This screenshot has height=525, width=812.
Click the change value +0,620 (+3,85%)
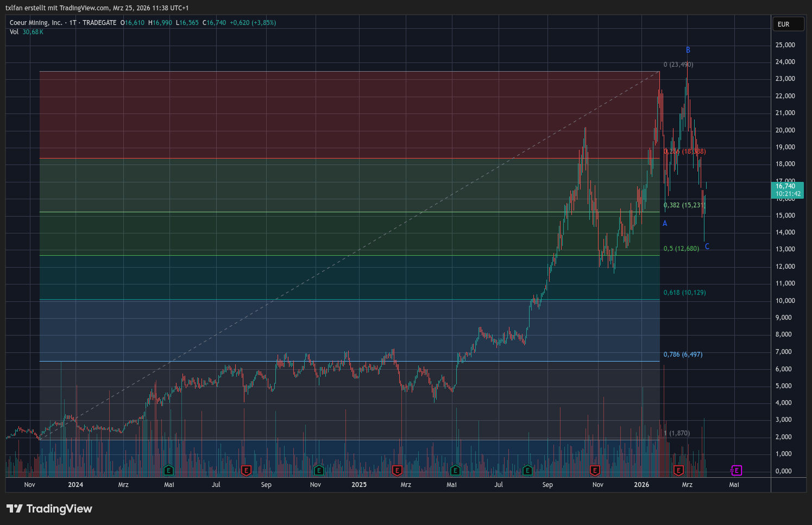pyautogui.click(x=253, y=23)
